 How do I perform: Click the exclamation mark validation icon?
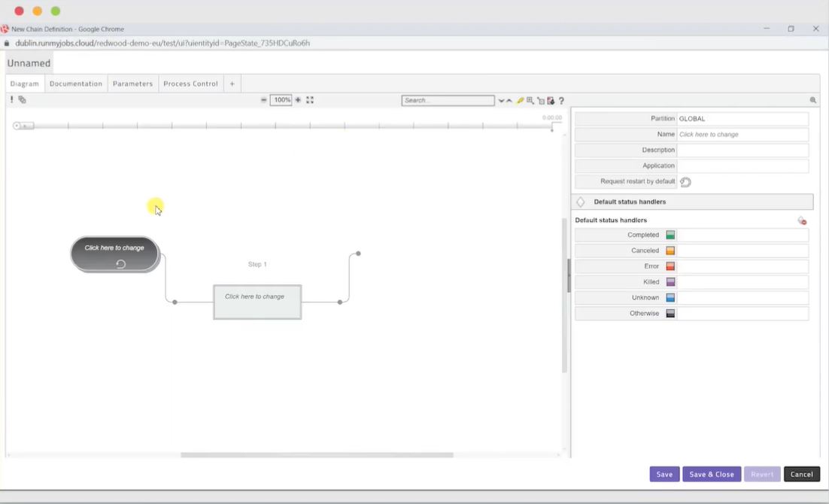coord(11,99)
